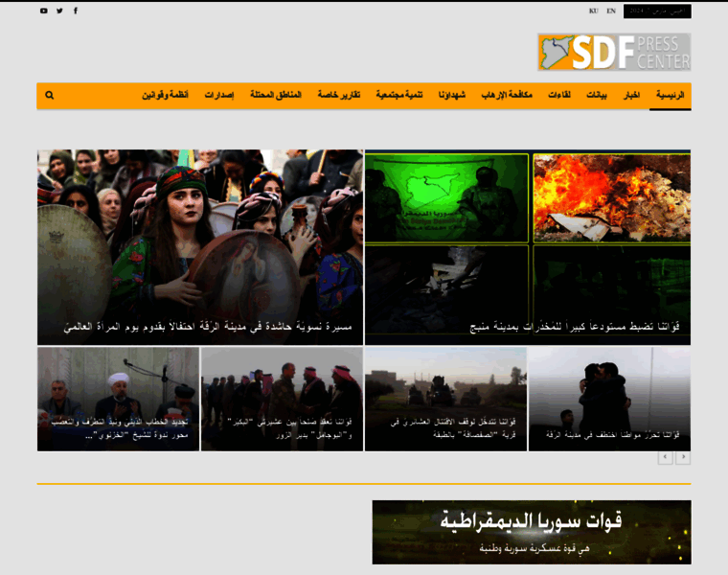Open the Manbij drug warehouse seizure article
This screenshot has width=728, height=575.
[528, 246]
